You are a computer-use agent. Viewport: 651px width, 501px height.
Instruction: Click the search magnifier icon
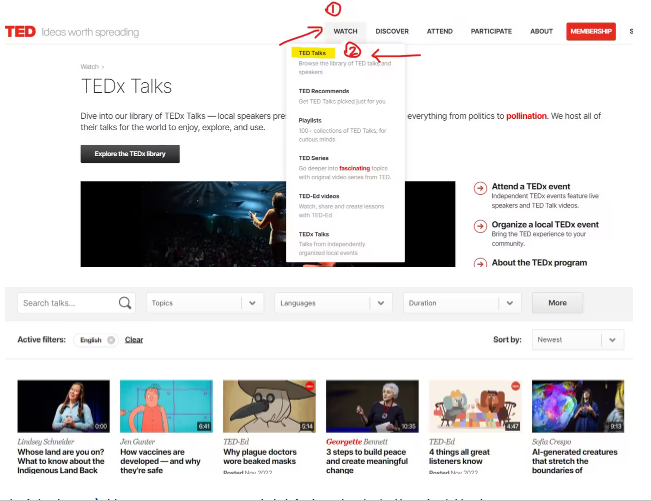tap(125, 303)
